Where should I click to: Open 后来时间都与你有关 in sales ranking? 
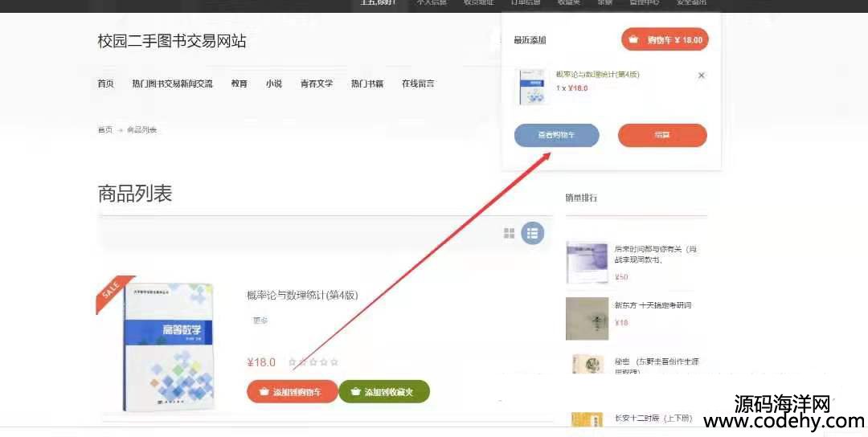pyautogui.click(x=656, y=255)
